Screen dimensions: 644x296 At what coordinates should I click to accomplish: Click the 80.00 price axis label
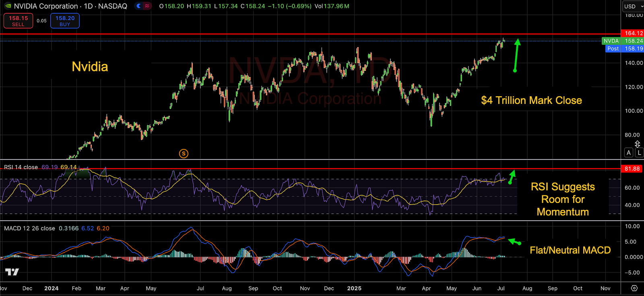(632, 135)
